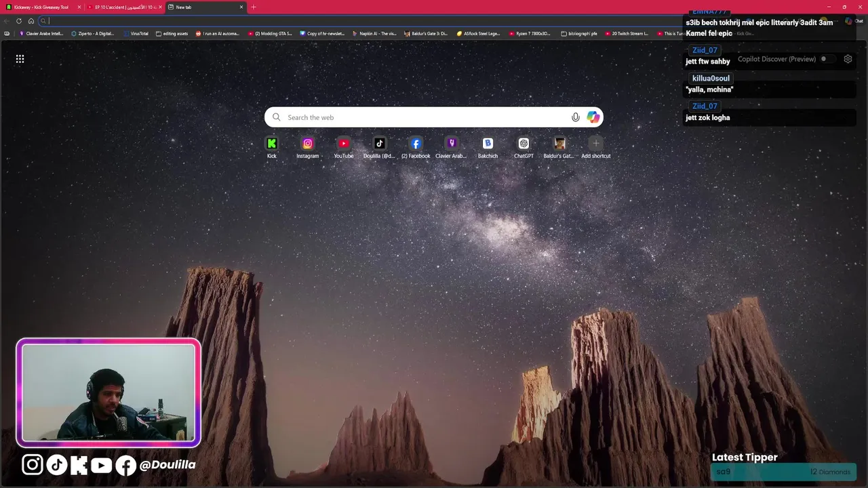Screen dimensions: 868x488
Task: Reload the page with refresh icon
Action: (x=19, y=21)
